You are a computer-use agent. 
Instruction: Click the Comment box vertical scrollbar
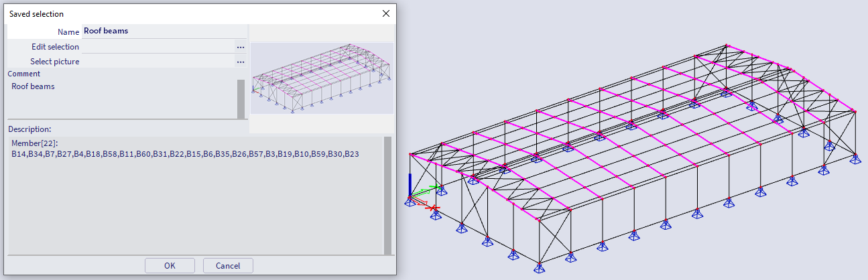[241, 99]
